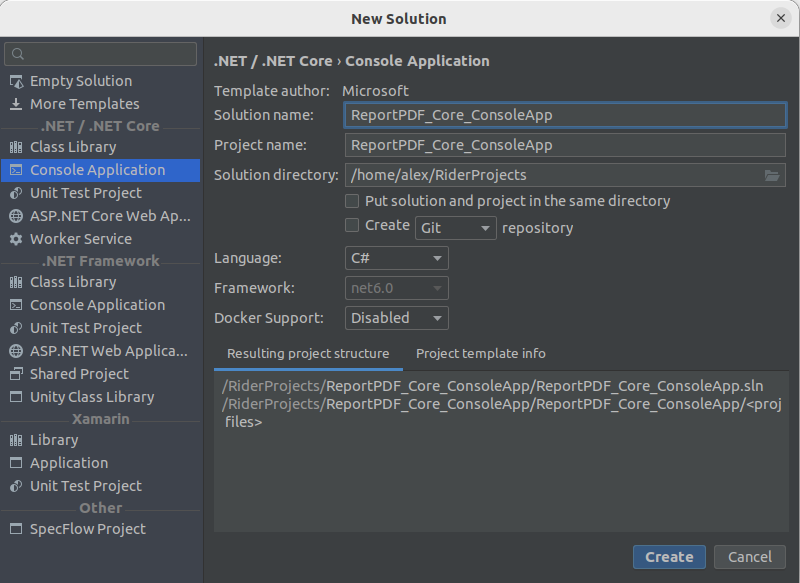Select Unity Class Library template
Viewport: 800px width, 583px height.
[92, 397]
